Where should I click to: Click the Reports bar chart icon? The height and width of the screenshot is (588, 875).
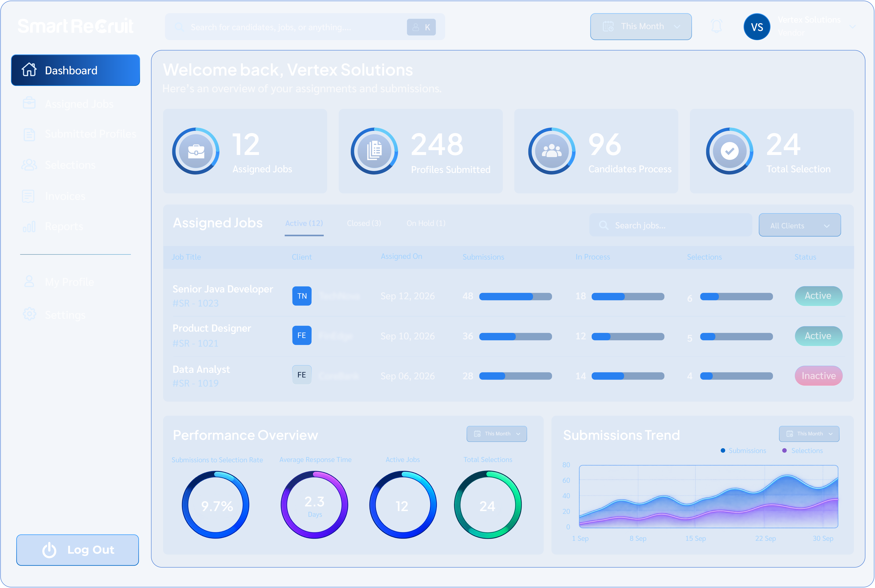point(29,226)
